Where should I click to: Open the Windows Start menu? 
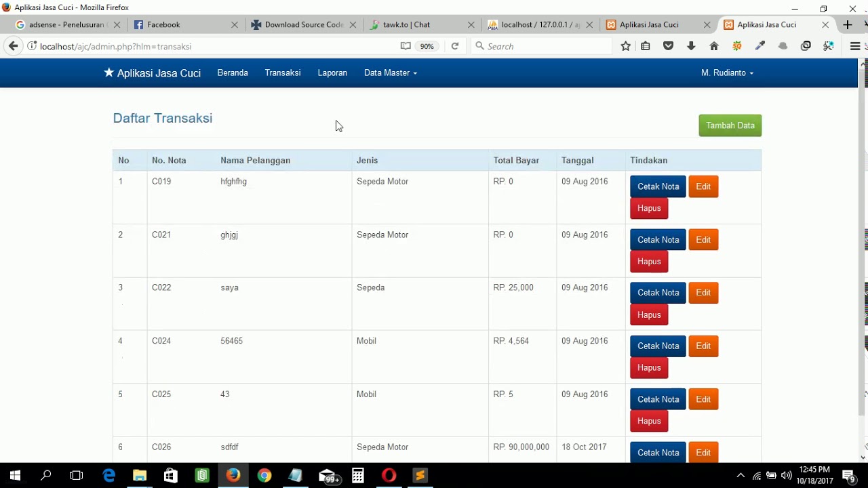click(x=15, y=475)
